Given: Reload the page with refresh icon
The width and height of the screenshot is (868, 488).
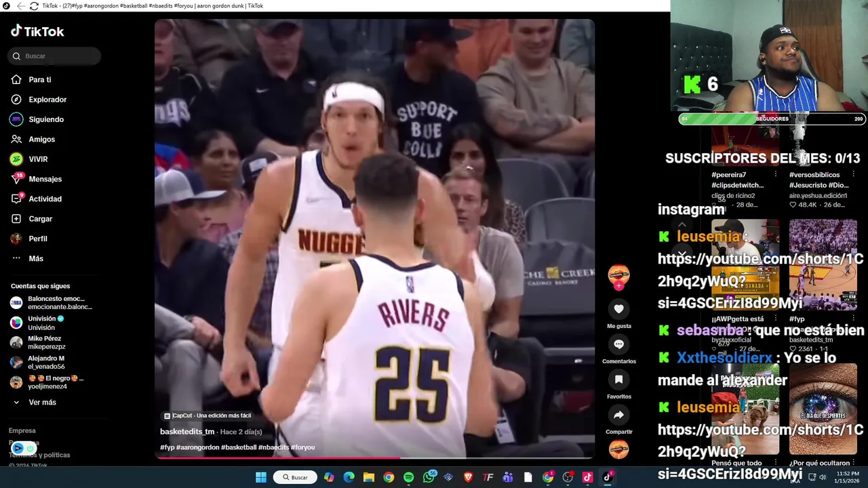Looking at the screenshot, I should pyautogui.click(x=34, y=6).
